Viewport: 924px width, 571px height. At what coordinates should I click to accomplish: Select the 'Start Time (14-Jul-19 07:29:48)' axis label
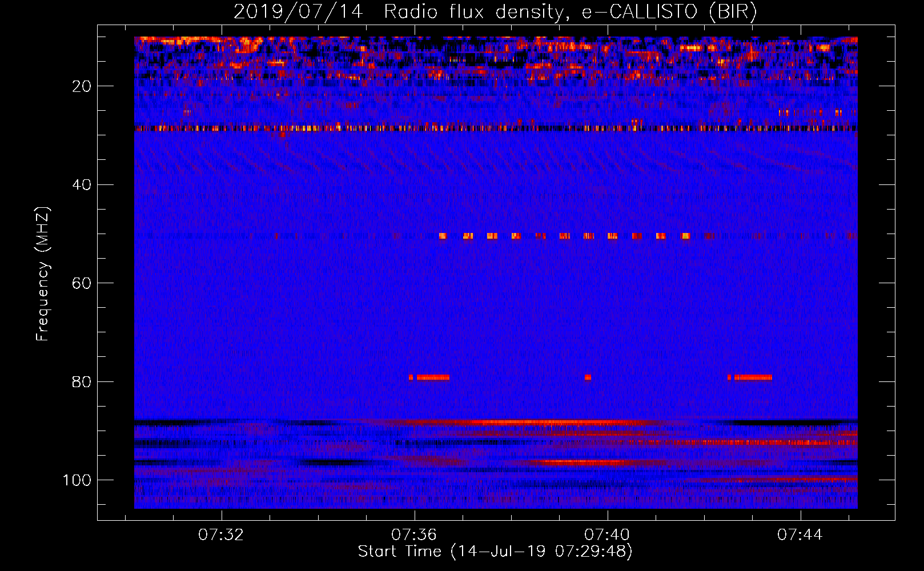point(495,552)
